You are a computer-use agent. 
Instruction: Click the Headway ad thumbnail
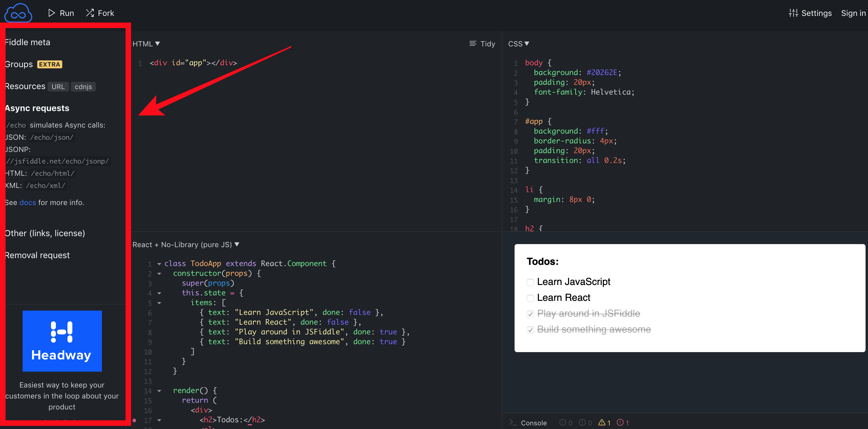point(62,341)
